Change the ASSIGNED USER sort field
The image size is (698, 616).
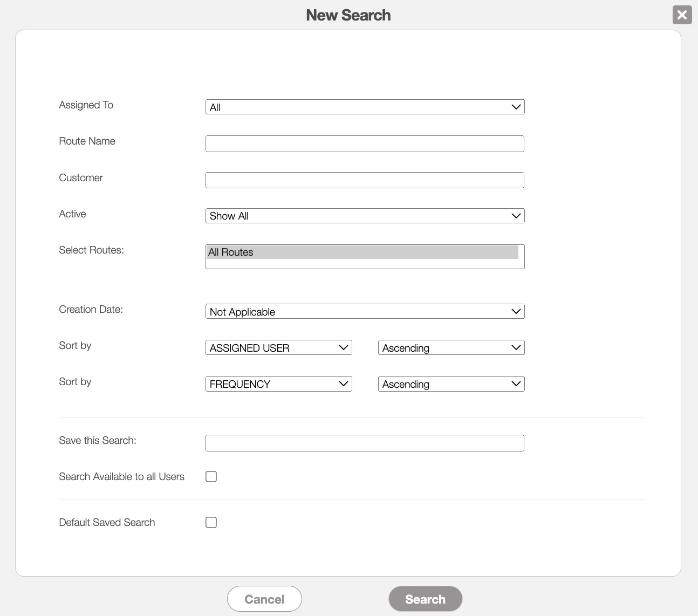click(x=278, y=347)
